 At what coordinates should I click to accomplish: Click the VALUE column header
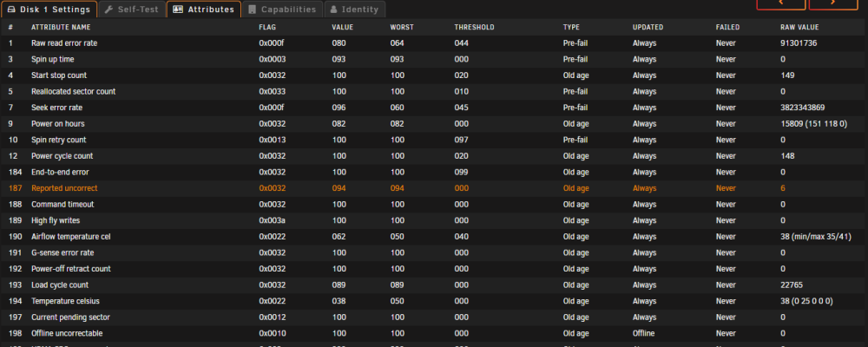(x=342, y=27)
